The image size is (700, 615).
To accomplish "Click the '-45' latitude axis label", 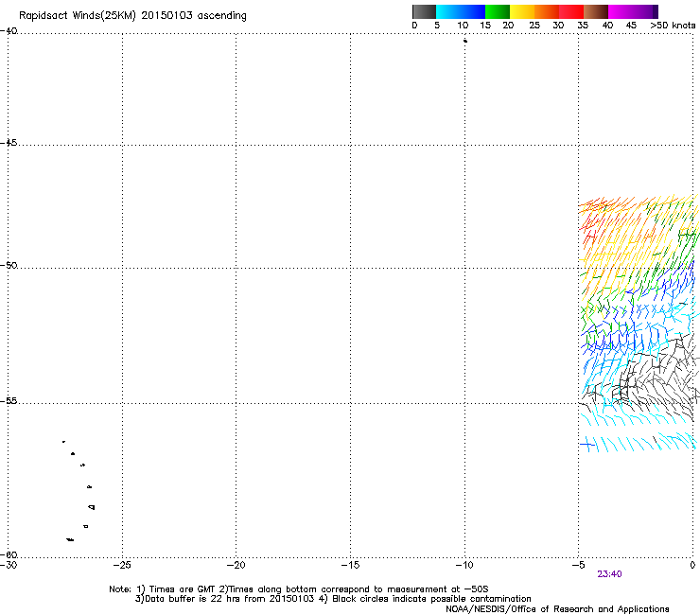I will click(x=9, y=143).
